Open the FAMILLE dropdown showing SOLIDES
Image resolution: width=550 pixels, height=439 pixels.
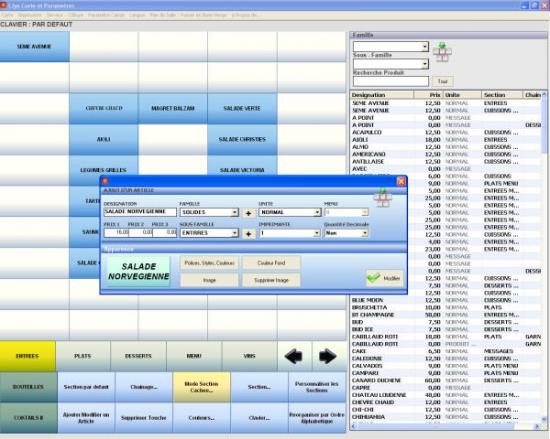tap(209, 212)
